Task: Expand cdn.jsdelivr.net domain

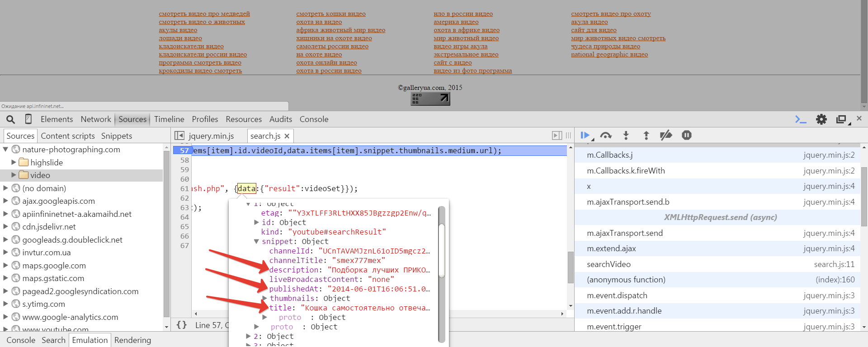Action: [6, 227]
